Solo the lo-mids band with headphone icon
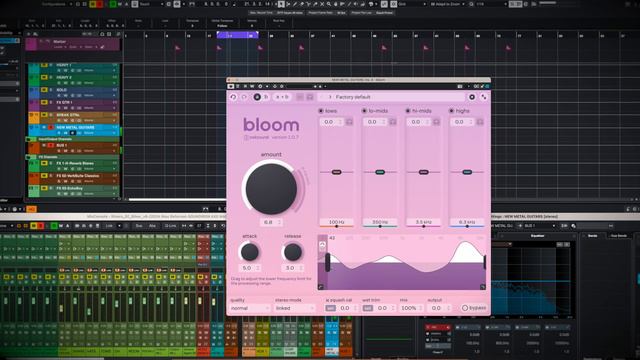 [x=393, y=122]
